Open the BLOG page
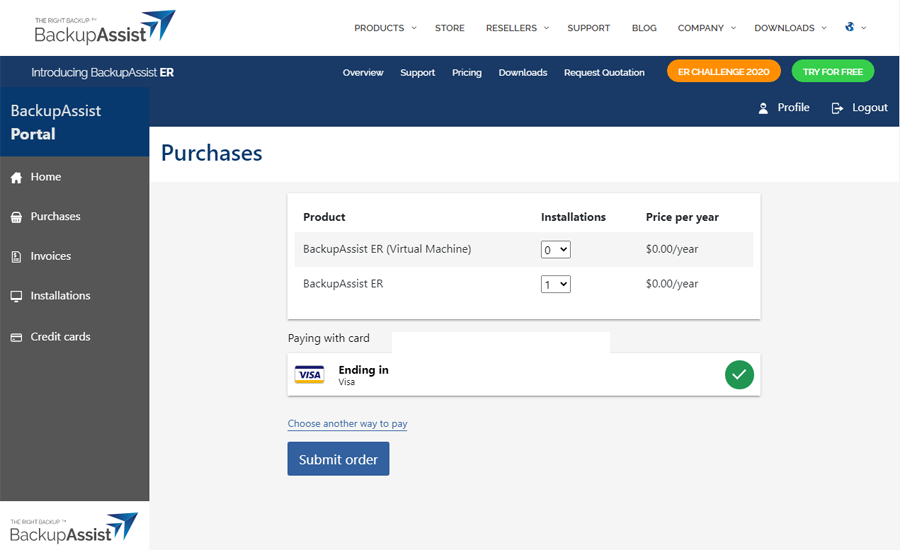Screen dimensions: 900x550 (644, 28)
